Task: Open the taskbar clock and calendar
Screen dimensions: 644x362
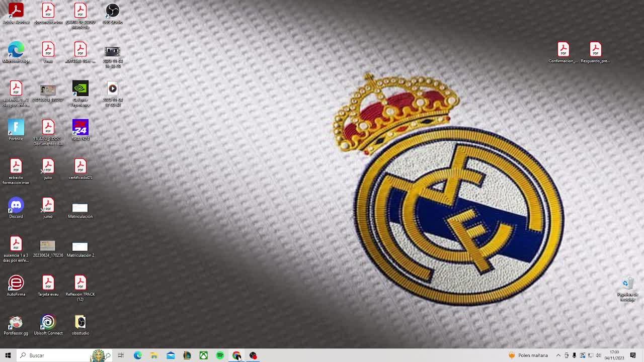Action: 614,355
